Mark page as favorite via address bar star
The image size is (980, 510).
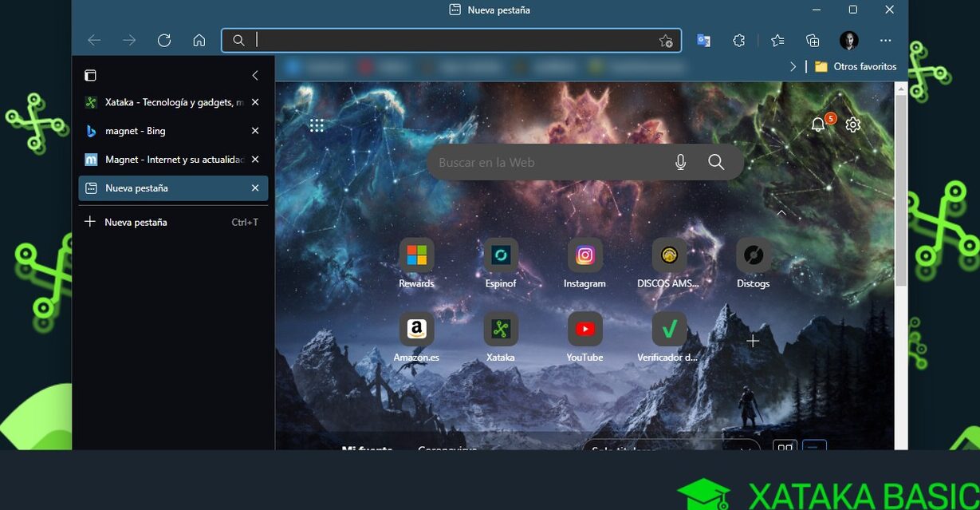tap(664, 40)
